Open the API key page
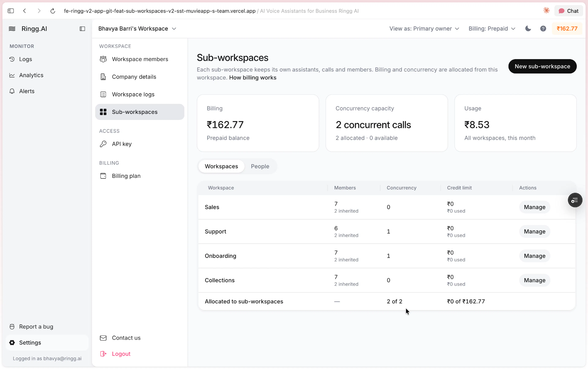 coord(140,144)
